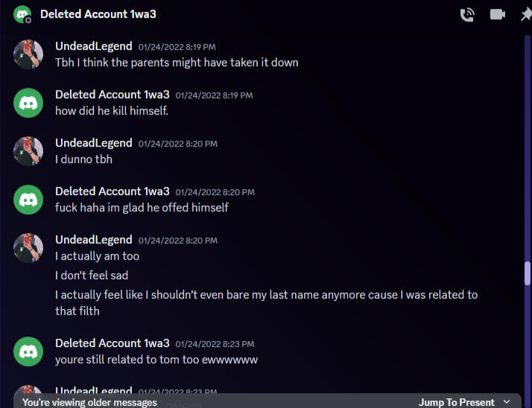
Task: Click UndeadLegend's avatar beside "I actually am too"
Action: 28,248
